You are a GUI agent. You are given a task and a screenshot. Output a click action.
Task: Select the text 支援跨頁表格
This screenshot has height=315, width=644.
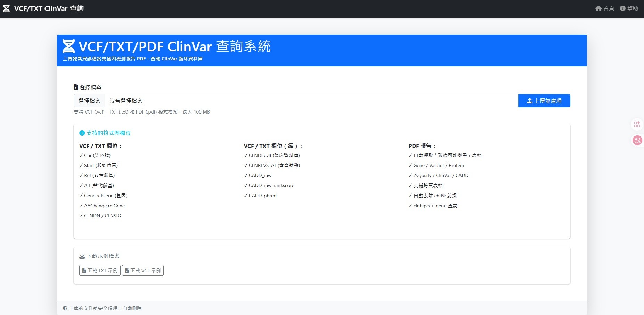[x=428, y=185]
